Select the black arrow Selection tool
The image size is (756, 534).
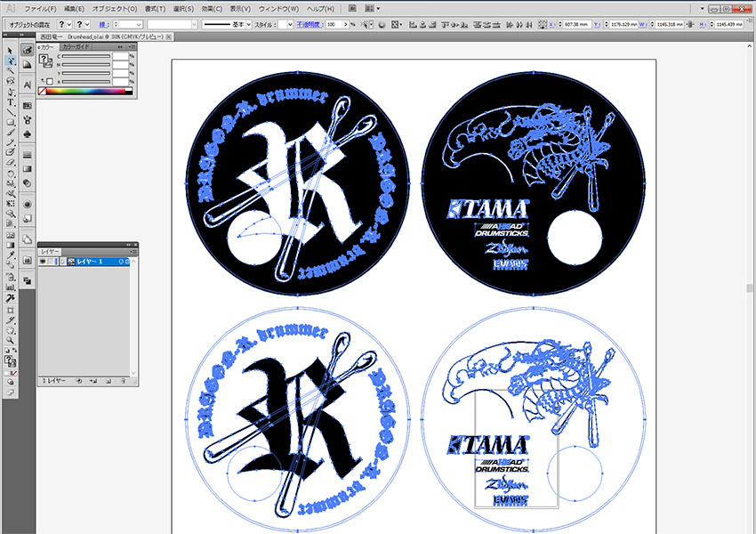pos(10,50)
